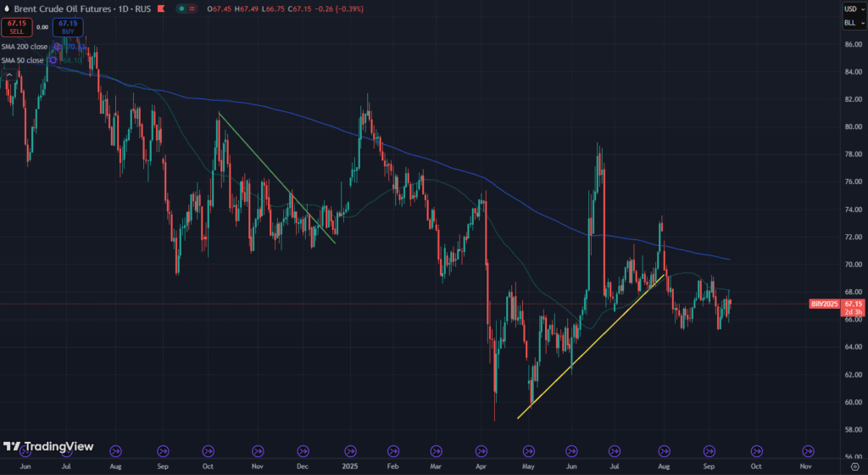Image resolution: width=868 pixels, height=475 pixels.
Task: Click the SMA 50 indicator loading icon
Action: pos(53,60)
